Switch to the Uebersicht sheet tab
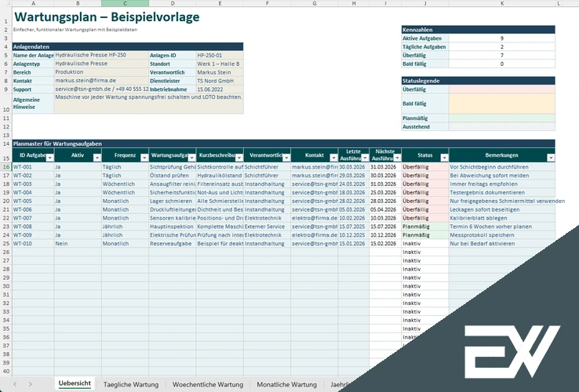The width and height of the screenshot is (579, 392). tap(75, 383)
